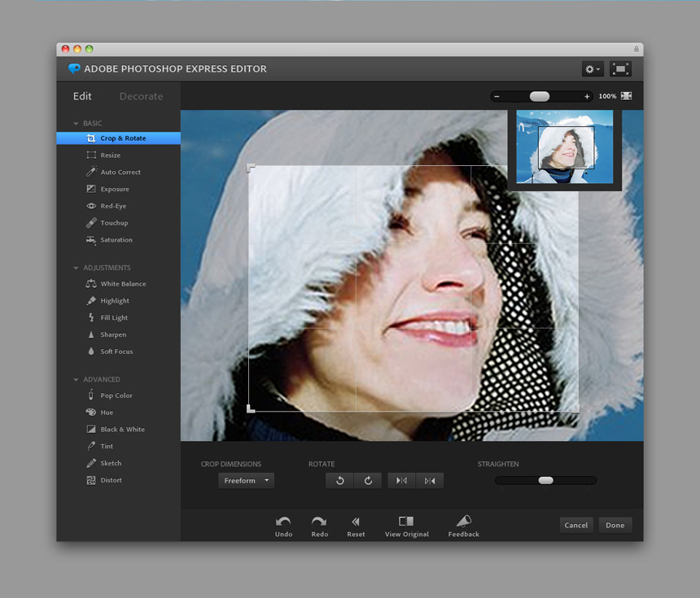Click the bottom-right crop corner handle
This screenshot has height=598, width=700.
tap(575, 408)
